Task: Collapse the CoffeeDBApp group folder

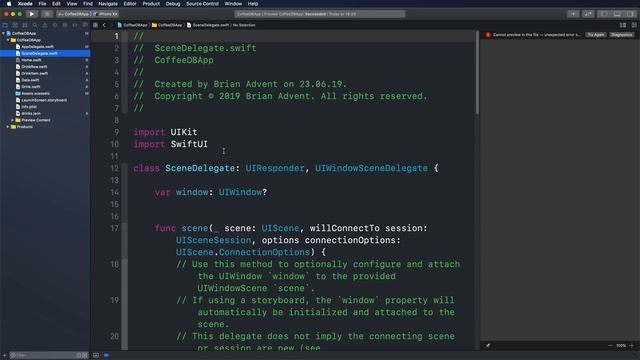Action: point(8,40)
